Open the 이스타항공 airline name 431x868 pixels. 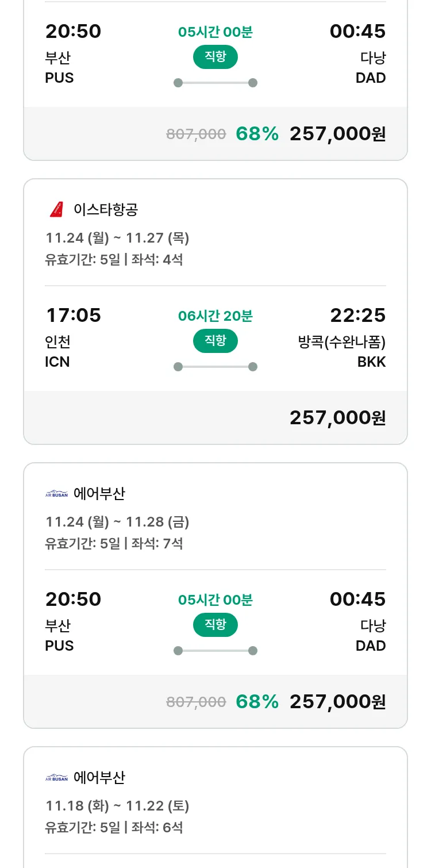tap(106, 210)
